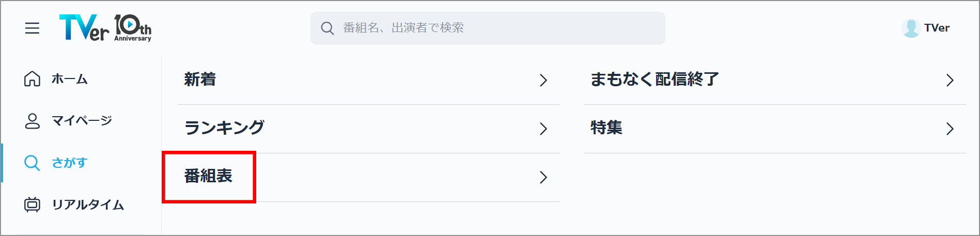This screenshot has width=980, height=236.
Task: Go to ホーム in the sidebar
Action: click(70, 79)
